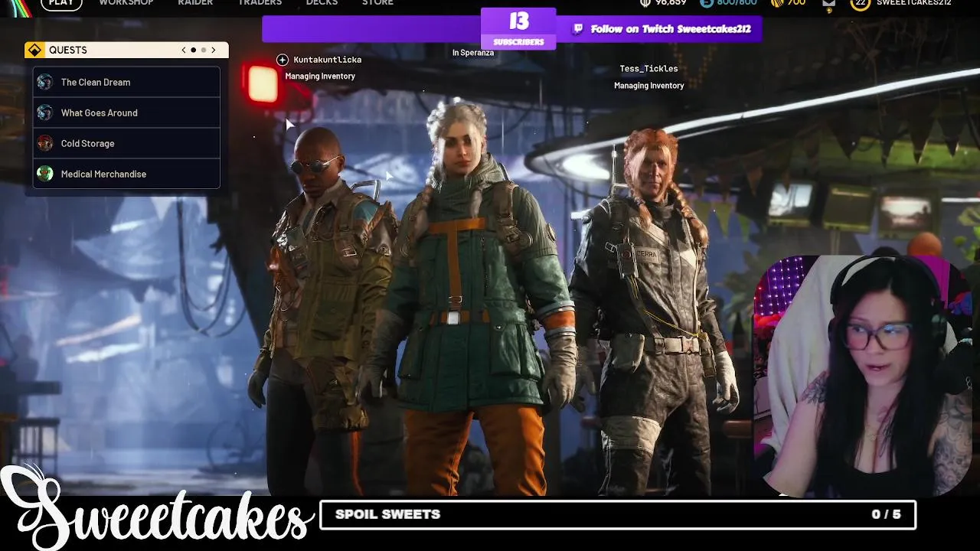Click the In Speranza status text
This screenshot has height=551, width=980.
(473, 53)
